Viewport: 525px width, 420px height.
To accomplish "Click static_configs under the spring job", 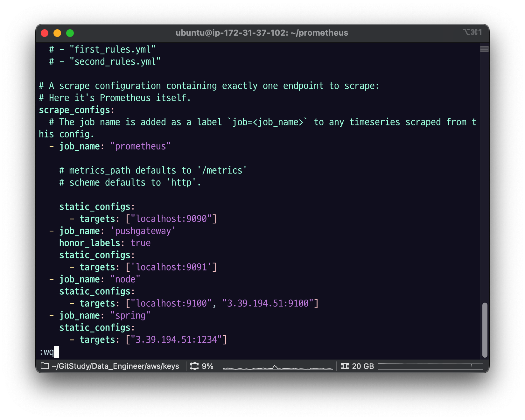I will [95, 328].
